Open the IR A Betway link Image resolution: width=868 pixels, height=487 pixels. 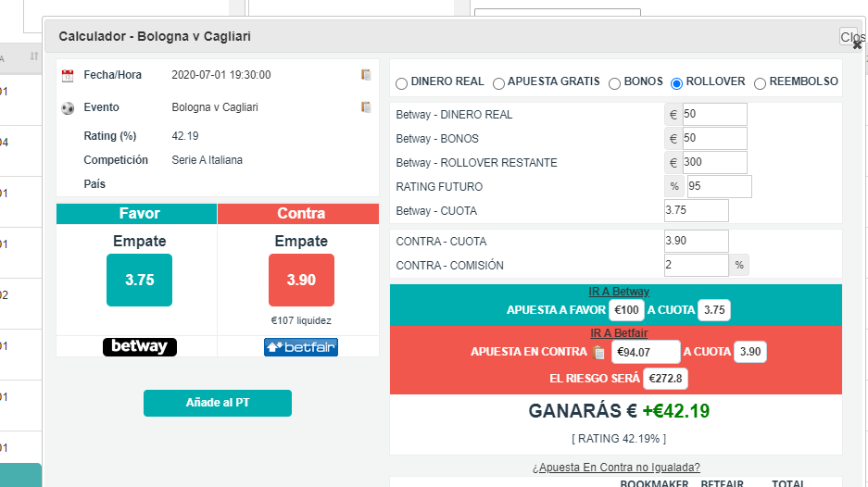[x=618, y=292]
